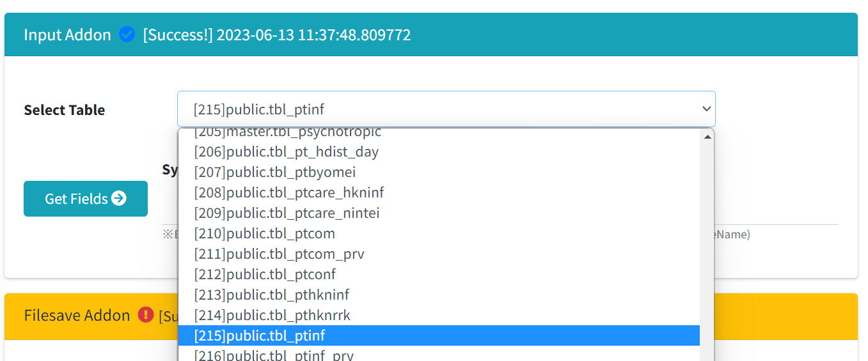The image size is (868, 361).
Task: Choose [210]public.tbl_ptcom in dropdown list
Action: click(x=439, y=234)
